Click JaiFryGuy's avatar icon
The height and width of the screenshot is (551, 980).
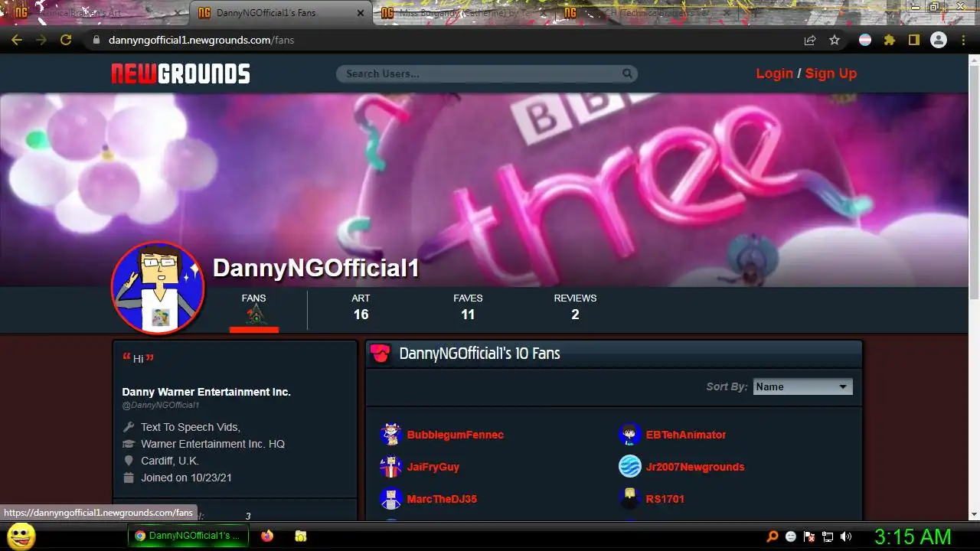pyautogui.click(x=391, y=467)
